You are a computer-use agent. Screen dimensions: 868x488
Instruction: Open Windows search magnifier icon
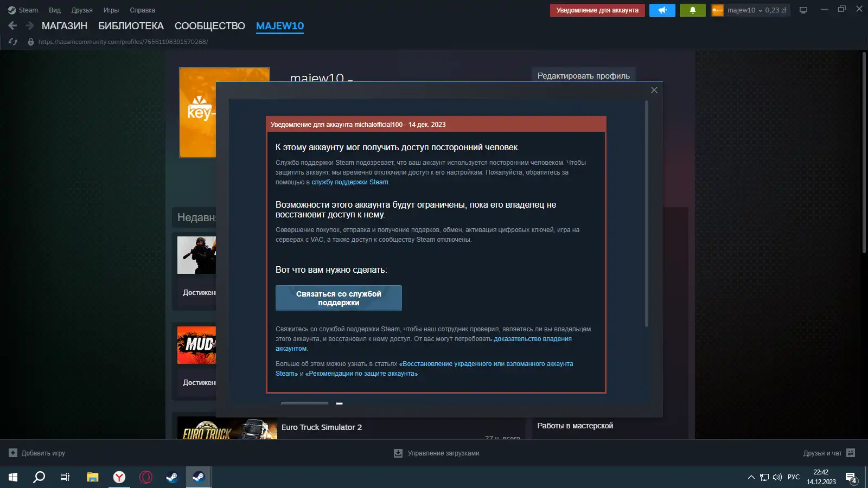coord(39,477)
